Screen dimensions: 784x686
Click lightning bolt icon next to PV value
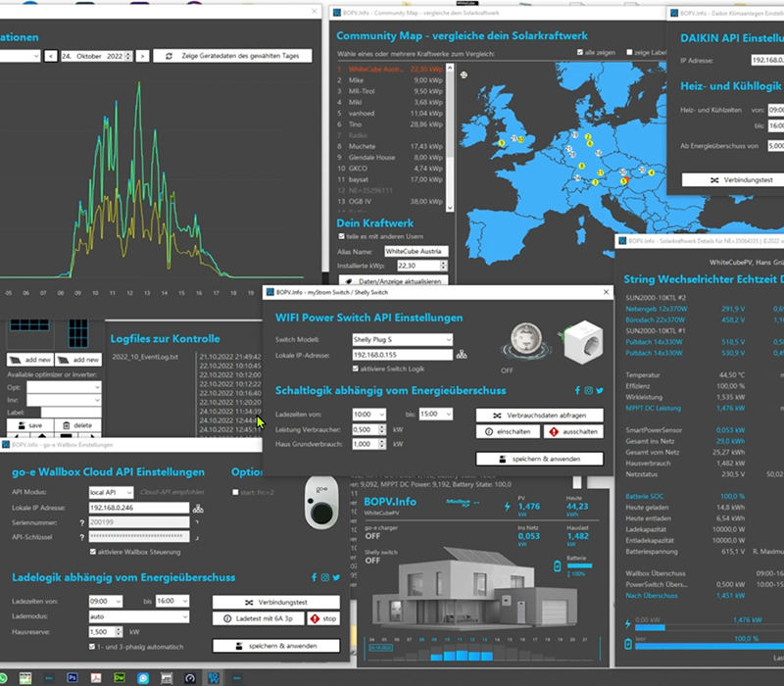(x=508, y=507)
